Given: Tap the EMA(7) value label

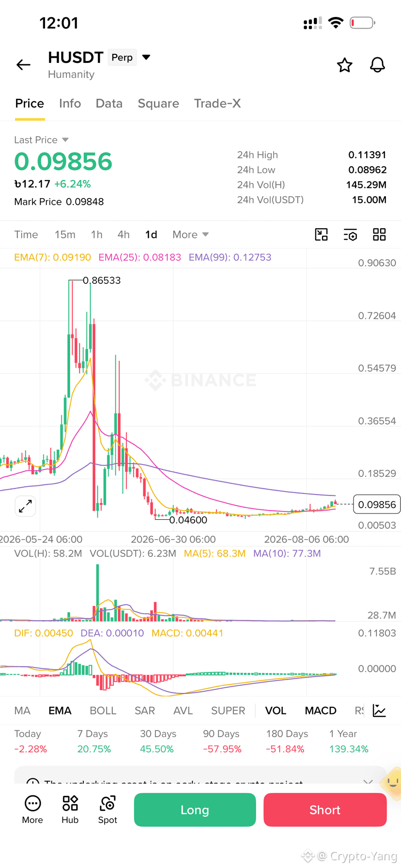Looking at the screenshot, I should (52, 257).
